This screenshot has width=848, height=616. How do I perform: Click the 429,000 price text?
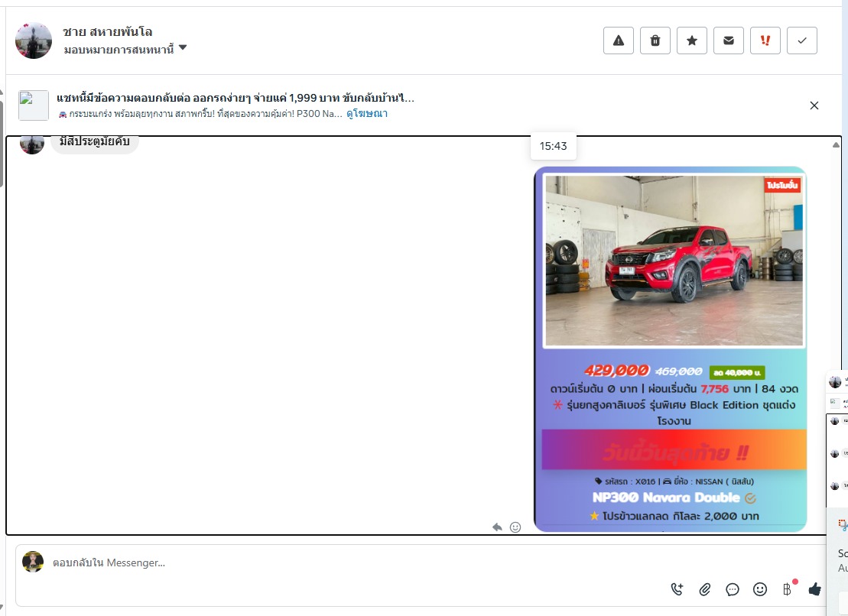[616, 370]
